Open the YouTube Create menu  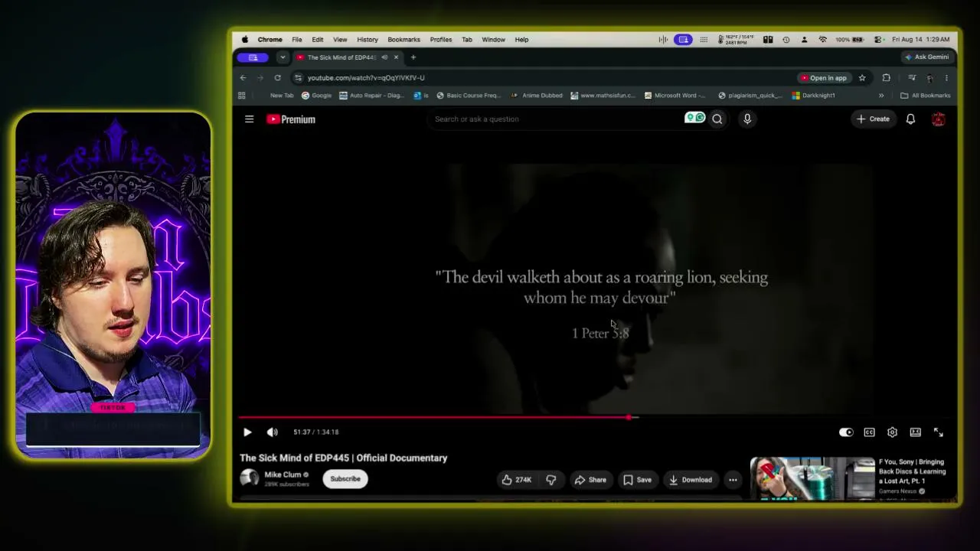[873, 119]
